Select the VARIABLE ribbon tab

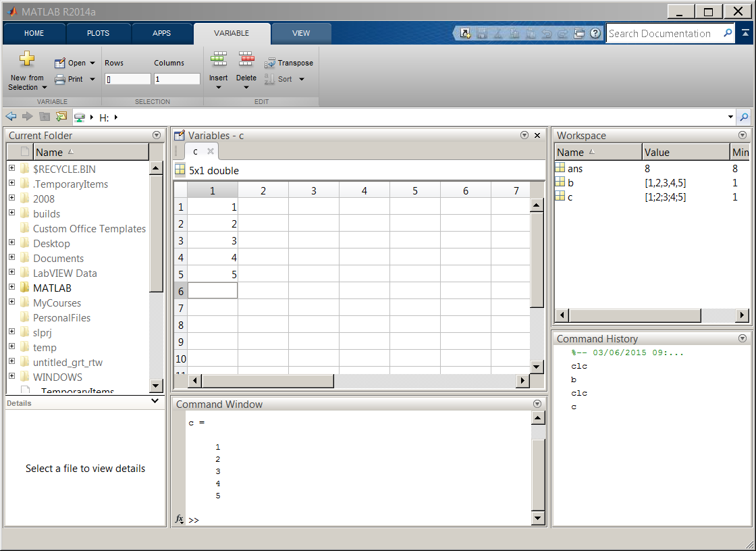pos(232,33)
